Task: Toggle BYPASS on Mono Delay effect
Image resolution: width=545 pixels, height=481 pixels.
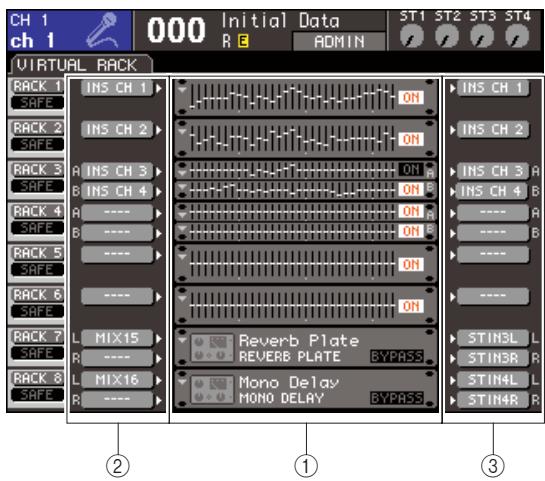Action: (397, 398)
